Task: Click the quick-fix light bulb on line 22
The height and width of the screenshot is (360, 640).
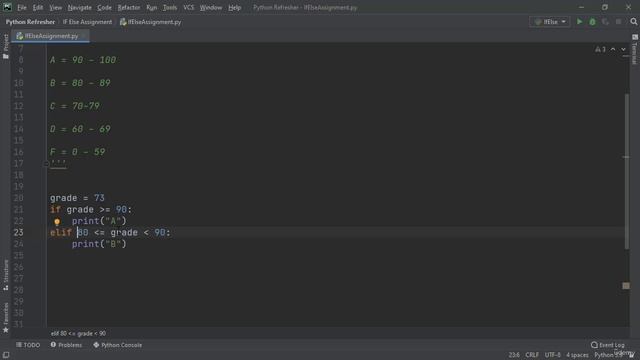Action: click(57, 222)
